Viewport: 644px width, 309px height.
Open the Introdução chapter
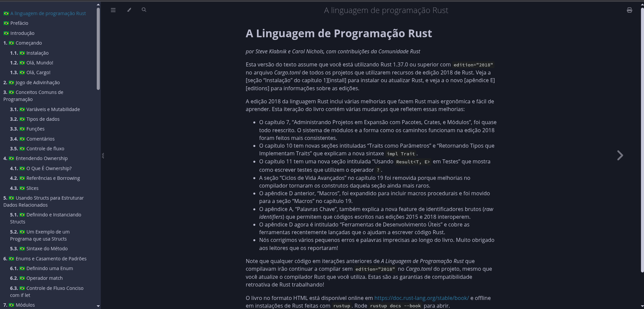(19, 33)
